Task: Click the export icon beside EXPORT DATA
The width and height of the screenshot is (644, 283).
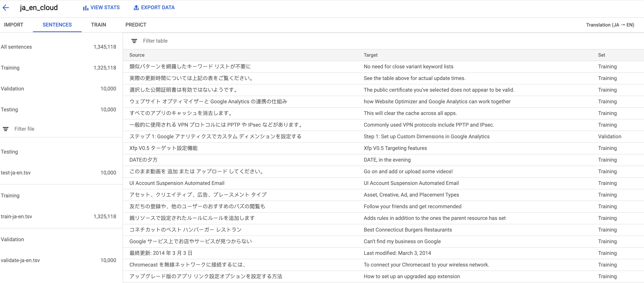Action: tap(136, 7)
